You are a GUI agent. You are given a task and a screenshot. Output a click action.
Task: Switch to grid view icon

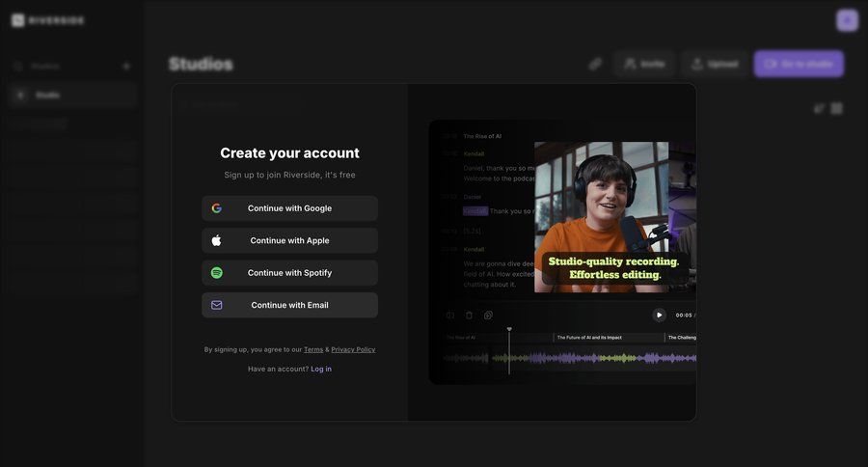tap(836, 109)
